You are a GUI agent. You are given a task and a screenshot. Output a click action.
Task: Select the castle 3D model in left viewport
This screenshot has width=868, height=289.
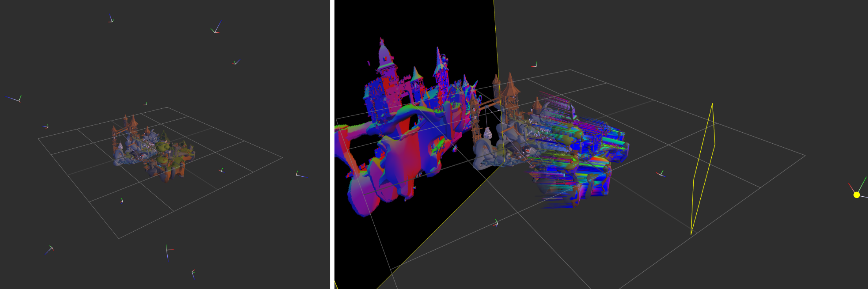coord(153,148)
